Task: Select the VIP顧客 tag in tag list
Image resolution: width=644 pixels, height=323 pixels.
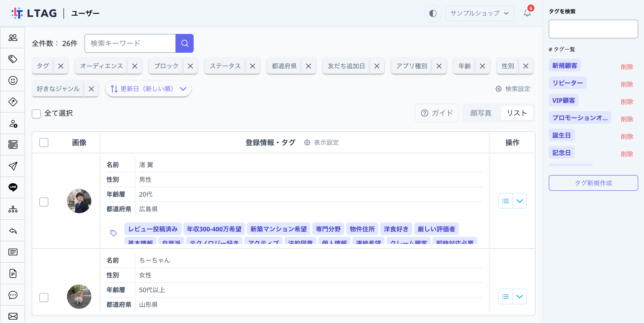Action: click(563, 100)
